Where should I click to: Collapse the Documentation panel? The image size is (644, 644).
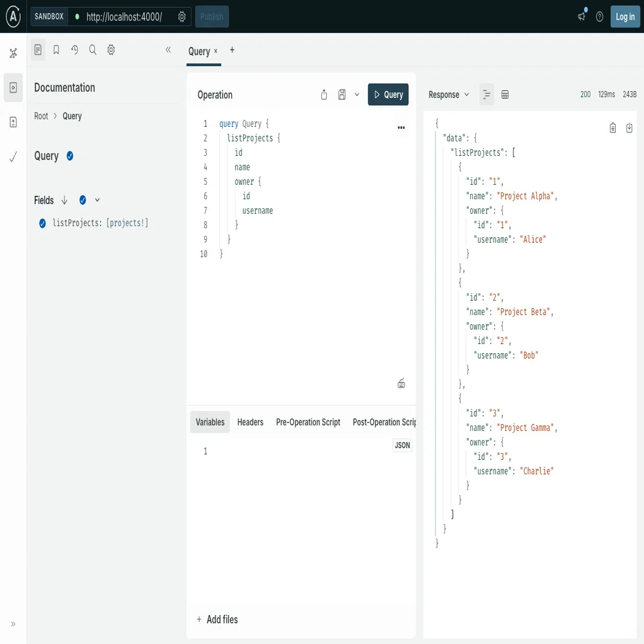[168, 50]
